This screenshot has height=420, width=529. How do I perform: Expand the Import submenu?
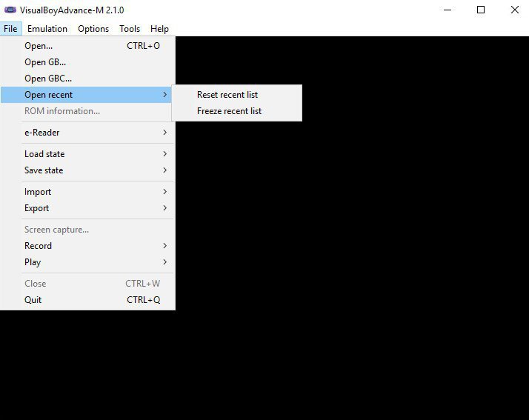[87, 192]
